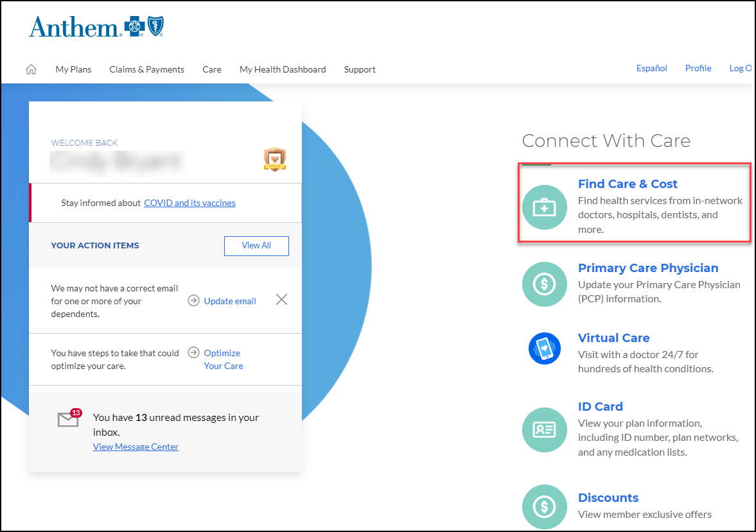The width and height of the screenshot is (756, 532).
Task: Open the inbox envelope icon
Action: click(68, 419)
